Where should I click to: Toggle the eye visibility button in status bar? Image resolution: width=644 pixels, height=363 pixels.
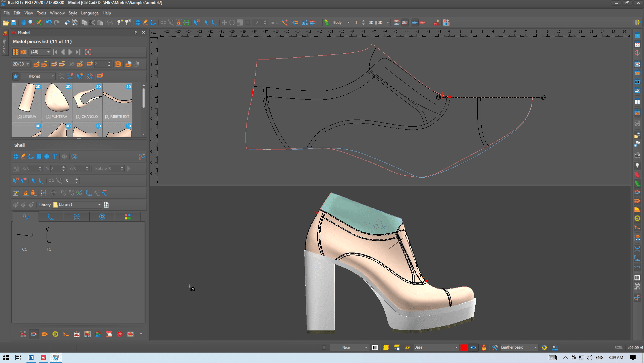(x=473, y=348)
